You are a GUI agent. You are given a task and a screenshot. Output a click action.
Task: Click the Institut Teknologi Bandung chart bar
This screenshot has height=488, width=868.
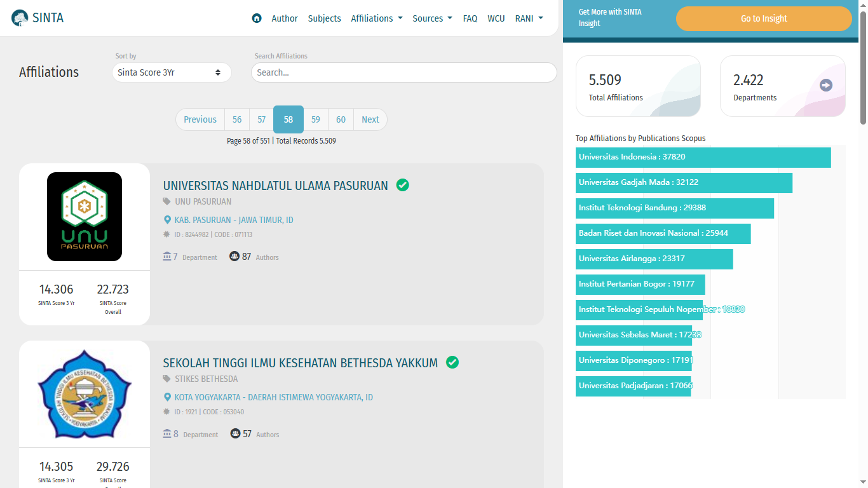[675, 208]
